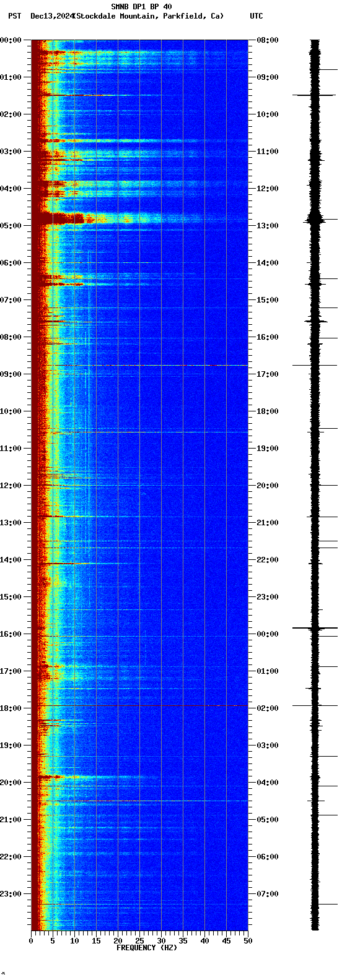Click PST time label "09:00" on left axis
342x980 pixels.
pos(11,374)
